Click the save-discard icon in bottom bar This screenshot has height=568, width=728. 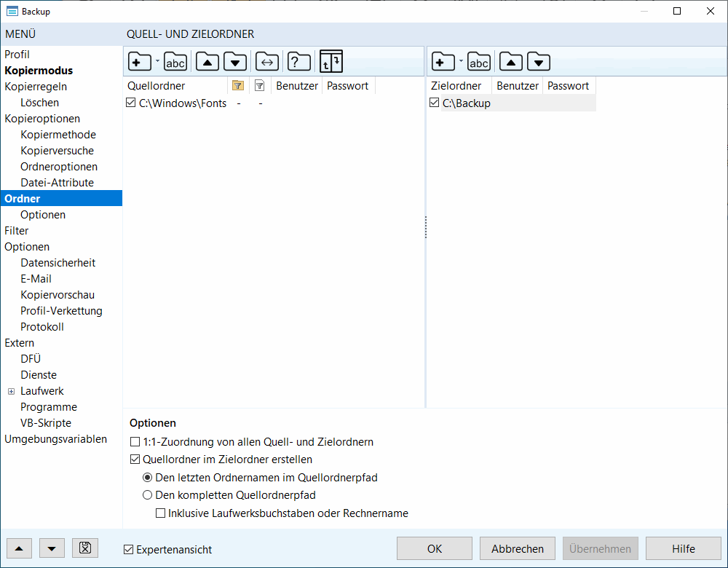click(84, 548)
